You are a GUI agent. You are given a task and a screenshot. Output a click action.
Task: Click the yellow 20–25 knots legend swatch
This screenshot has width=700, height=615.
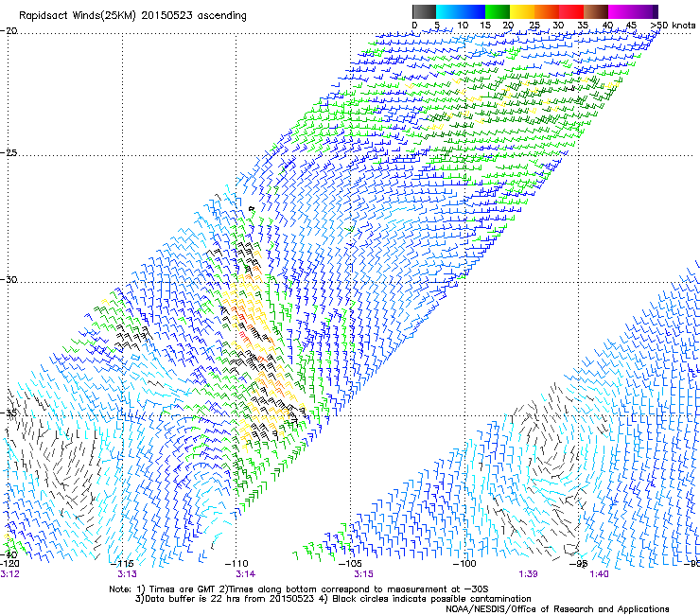tap(522, 11)
